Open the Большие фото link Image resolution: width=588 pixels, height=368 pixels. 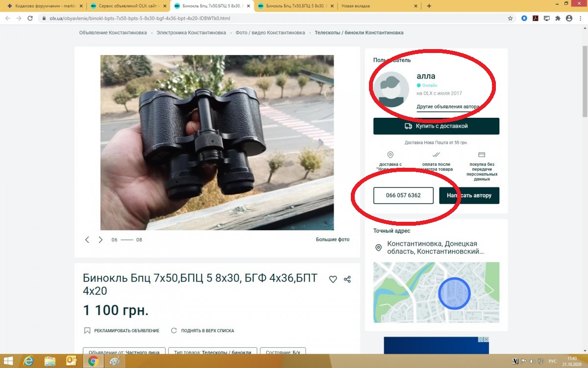333,240
